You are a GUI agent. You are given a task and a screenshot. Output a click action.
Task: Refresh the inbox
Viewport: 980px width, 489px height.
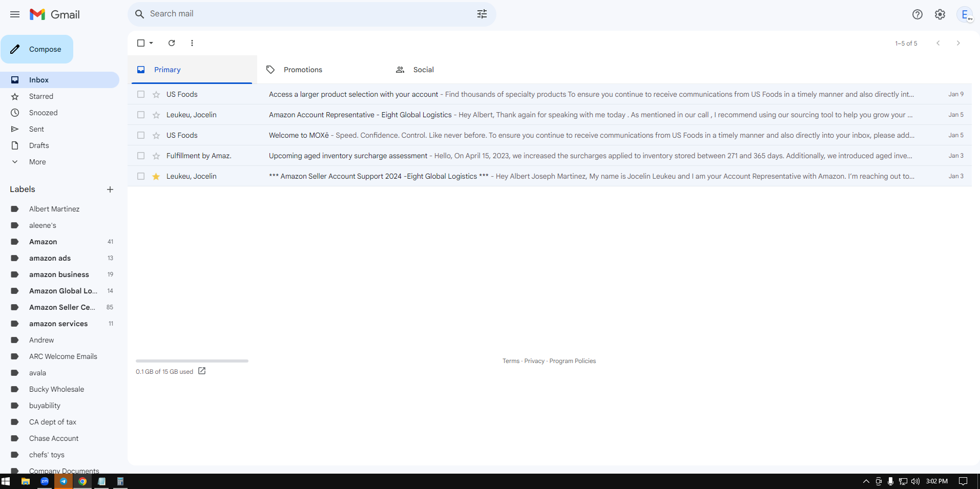click(172, 43)
